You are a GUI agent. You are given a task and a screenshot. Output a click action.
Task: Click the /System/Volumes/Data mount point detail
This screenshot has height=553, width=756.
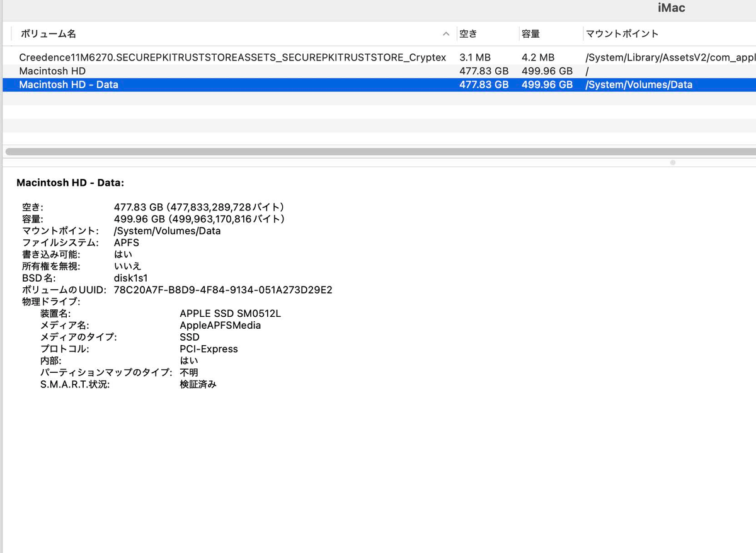click(x=167, y=231)
